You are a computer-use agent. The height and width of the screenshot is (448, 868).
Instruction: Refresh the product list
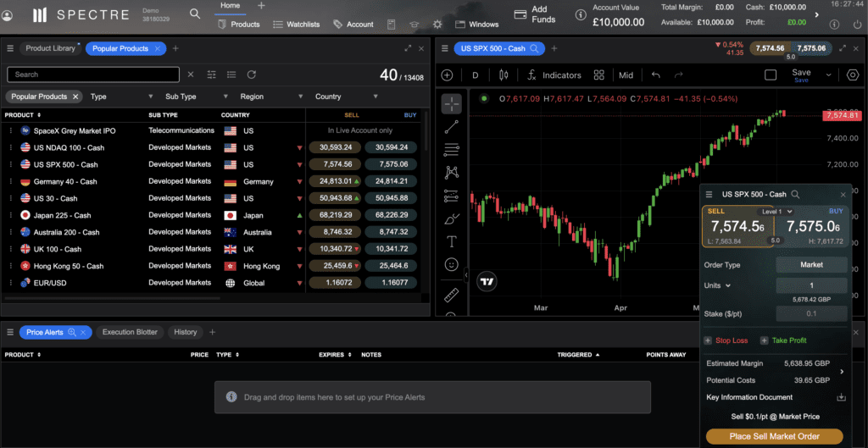click(x=251, y=75)
